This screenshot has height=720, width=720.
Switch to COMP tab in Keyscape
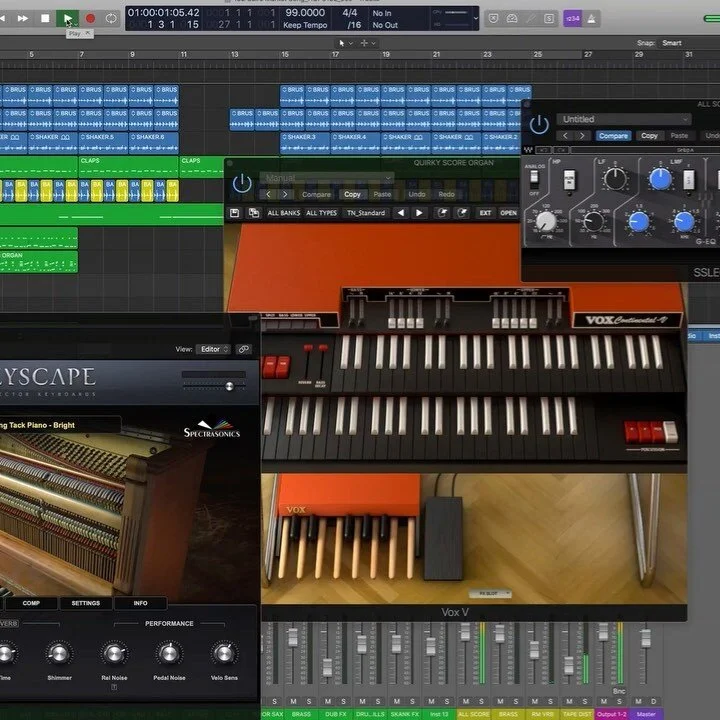tap(31, 603)
